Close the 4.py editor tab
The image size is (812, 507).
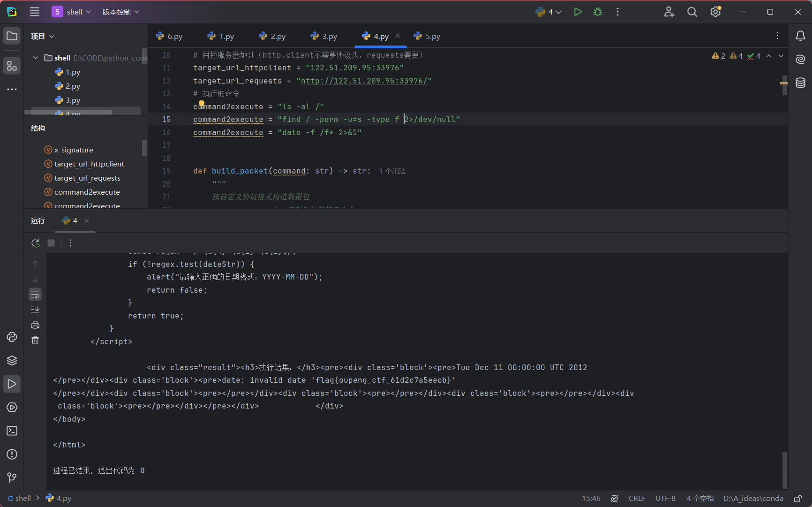[398, 36]
